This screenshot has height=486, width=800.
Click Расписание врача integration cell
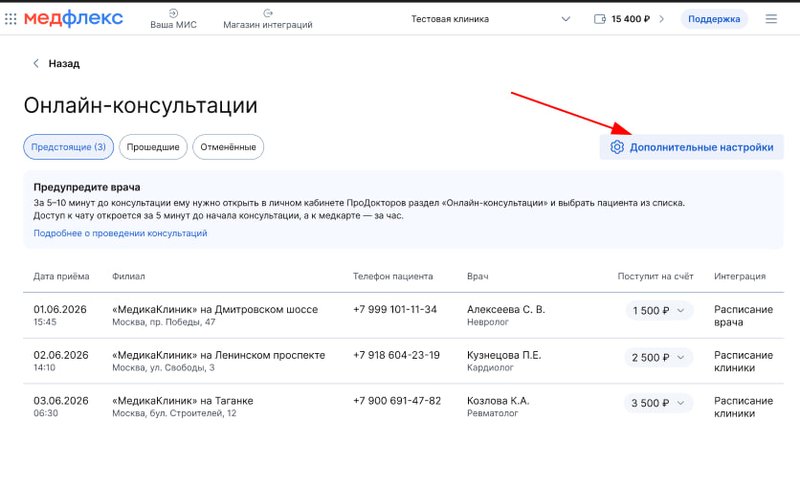743,316
